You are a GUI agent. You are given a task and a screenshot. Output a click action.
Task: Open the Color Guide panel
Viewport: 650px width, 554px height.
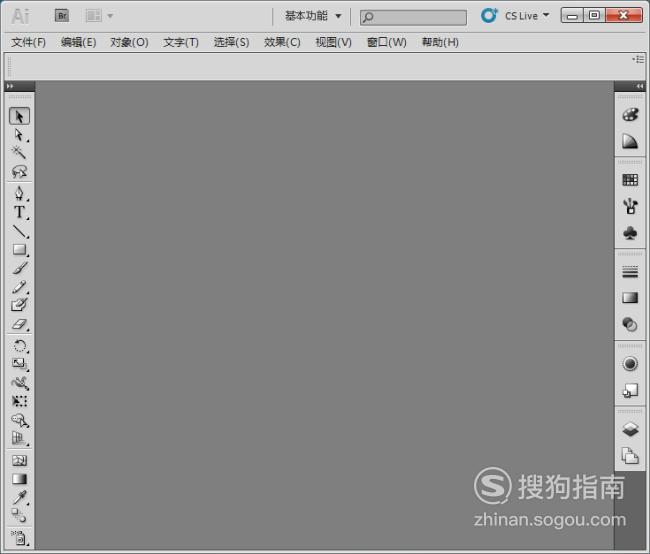pos(630,141)
